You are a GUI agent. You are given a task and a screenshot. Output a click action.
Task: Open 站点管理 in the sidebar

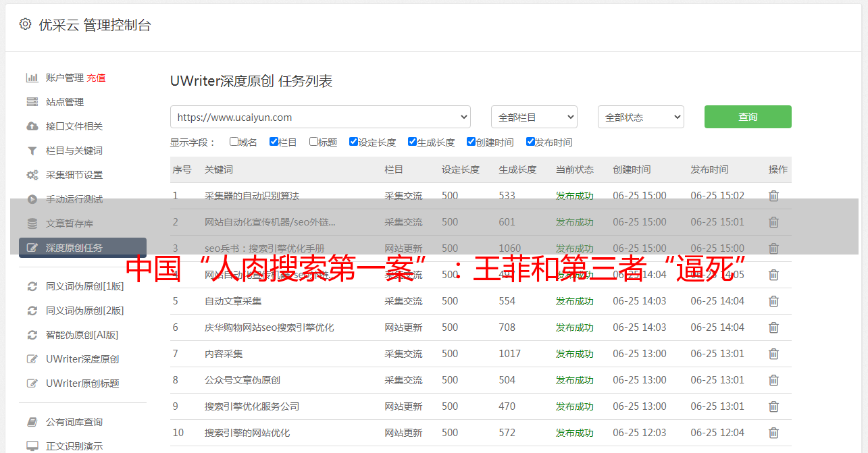[65, 102]
